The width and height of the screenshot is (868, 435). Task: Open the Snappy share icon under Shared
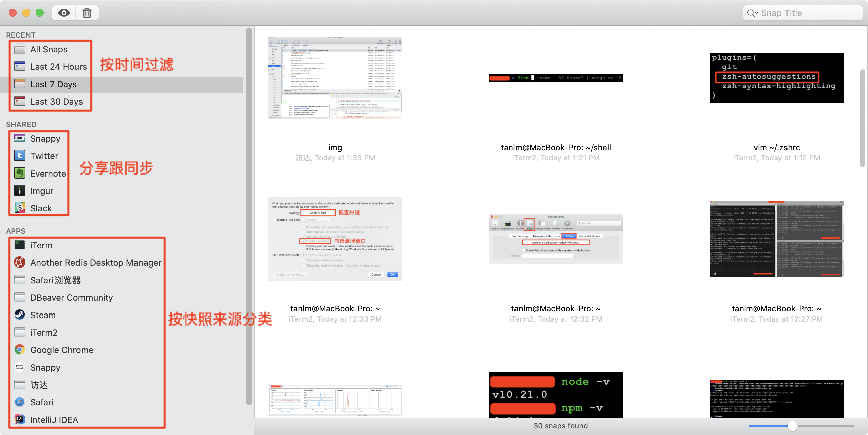[20, 138]
